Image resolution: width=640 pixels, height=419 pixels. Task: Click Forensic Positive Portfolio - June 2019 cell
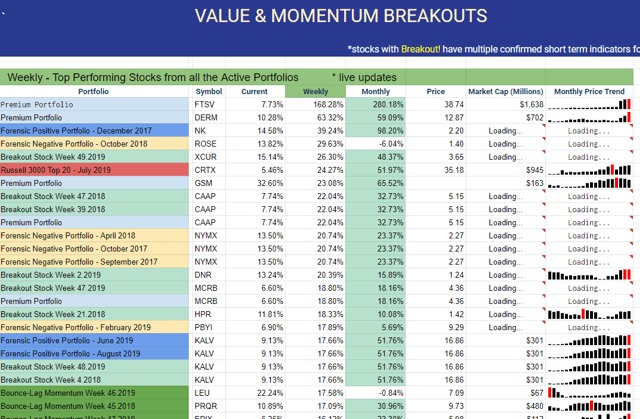(94, 340)
